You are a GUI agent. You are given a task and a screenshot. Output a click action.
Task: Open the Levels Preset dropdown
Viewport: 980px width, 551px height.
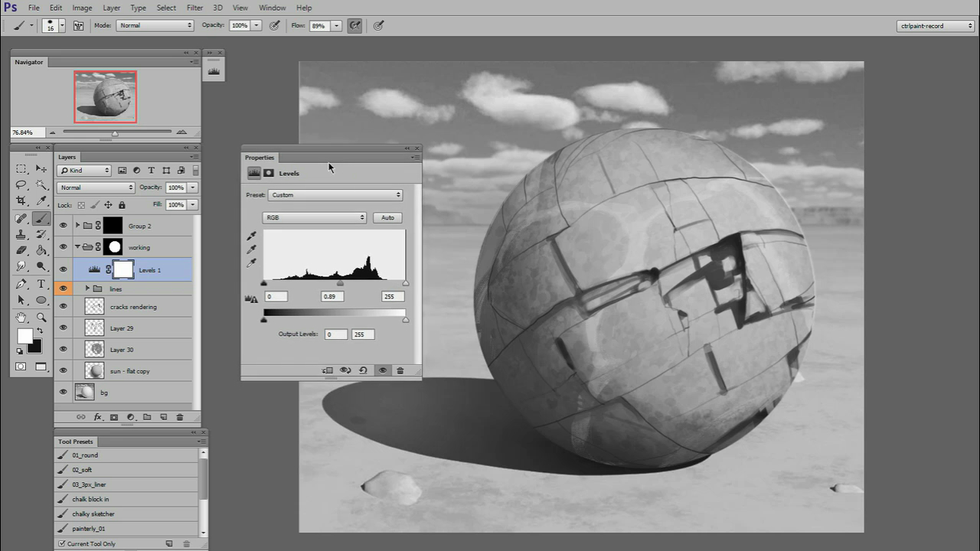335,195
